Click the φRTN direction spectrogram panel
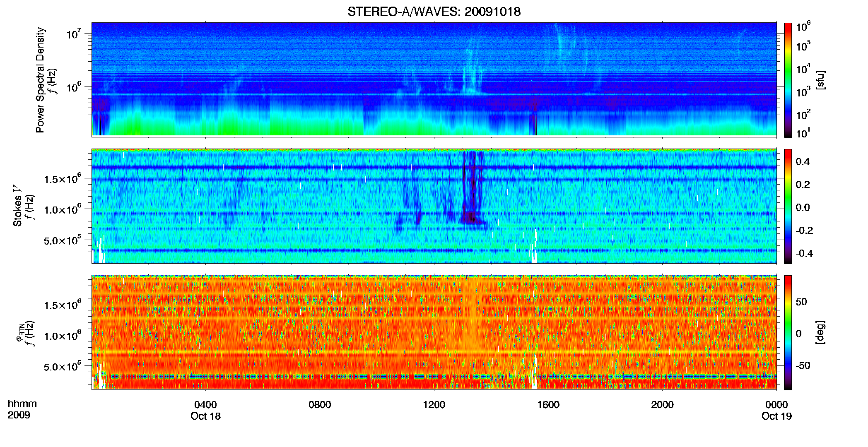868x447 pixels. [x=434, y=332]
